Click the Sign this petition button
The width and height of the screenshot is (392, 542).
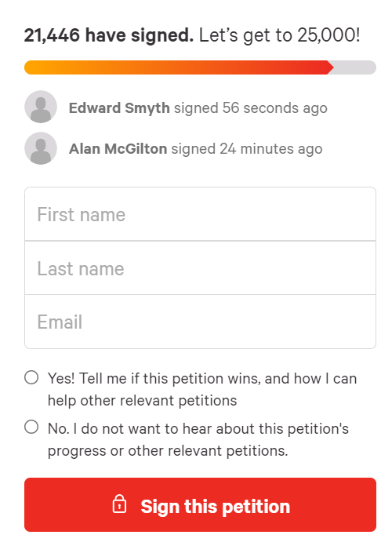tap(200, 504)
